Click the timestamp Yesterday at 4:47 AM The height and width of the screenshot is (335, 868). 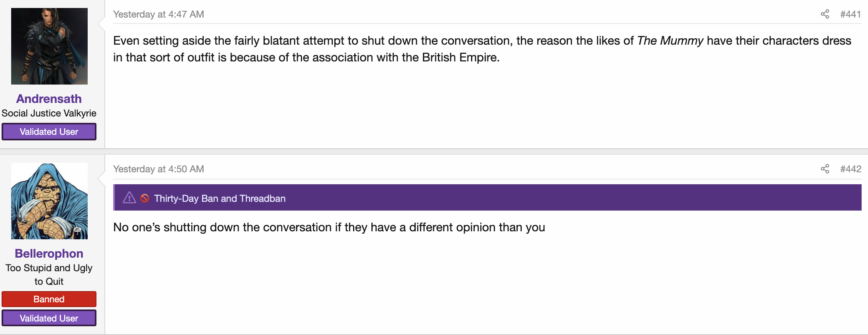click(159, 14)
